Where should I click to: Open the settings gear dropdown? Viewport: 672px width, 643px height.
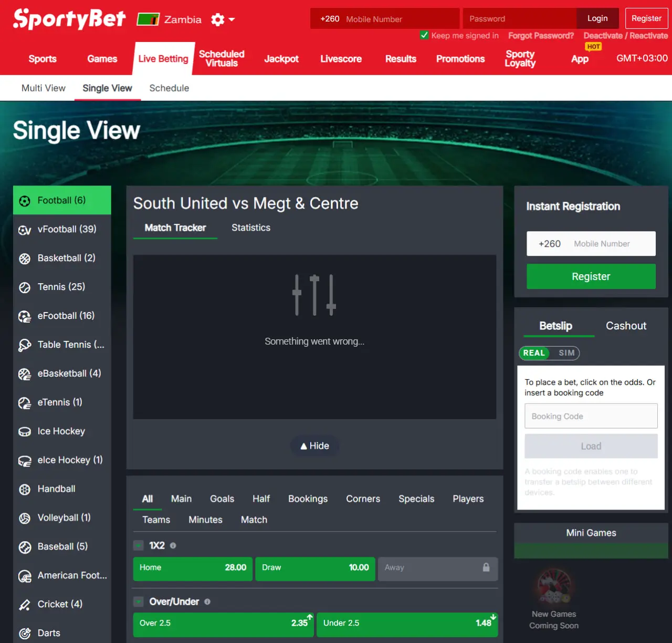point(223,19)
